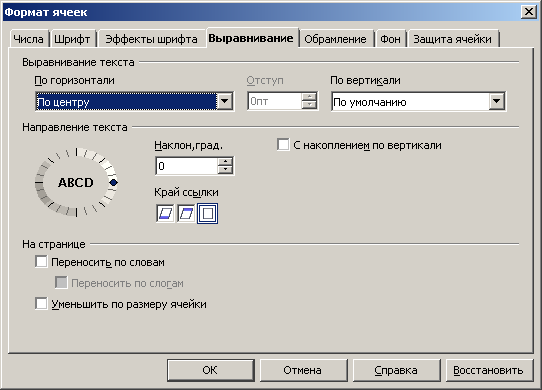Enable Переносить по словам checkbox
Image resolution: width=542 pixels, height=390 pixels.
(x=41, y=262)
